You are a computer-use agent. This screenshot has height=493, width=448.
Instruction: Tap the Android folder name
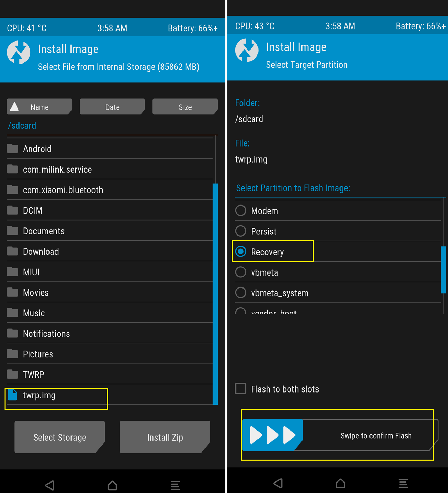click(37, 149)
